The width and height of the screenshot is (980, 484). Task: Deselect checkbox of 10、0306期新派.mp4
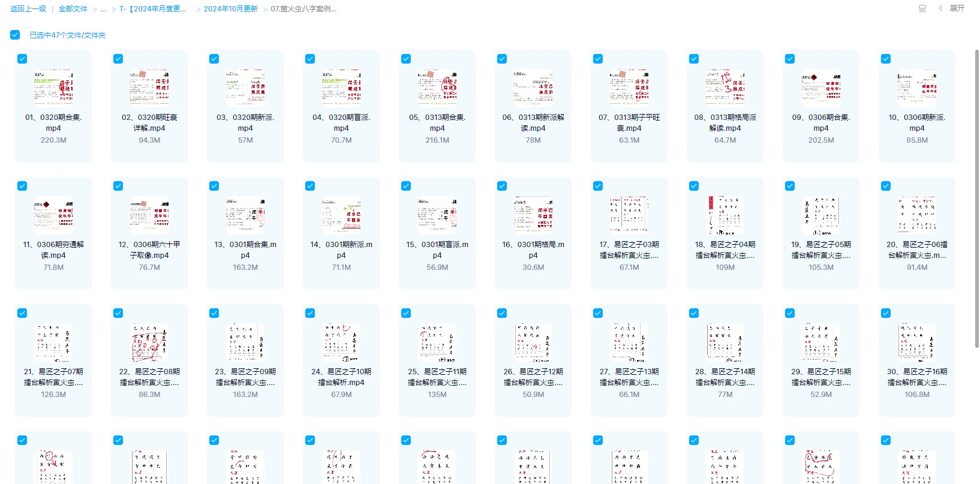pyautogui.click(x=886, y=59)
